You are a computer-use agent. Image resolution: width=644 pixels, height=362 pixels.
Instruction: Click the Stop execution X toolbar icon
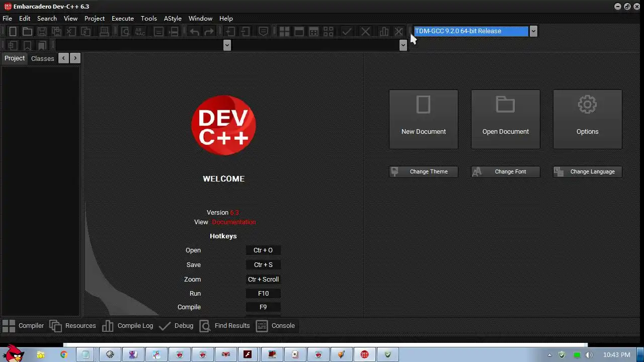[x=366, y=31]
